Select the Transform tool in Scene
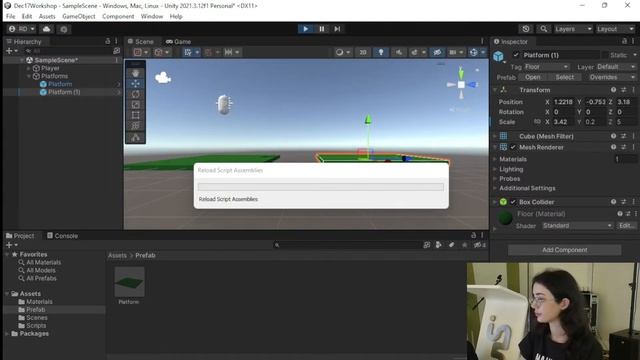The height and width of the screenshot is (360, 640). coord(136,125)
